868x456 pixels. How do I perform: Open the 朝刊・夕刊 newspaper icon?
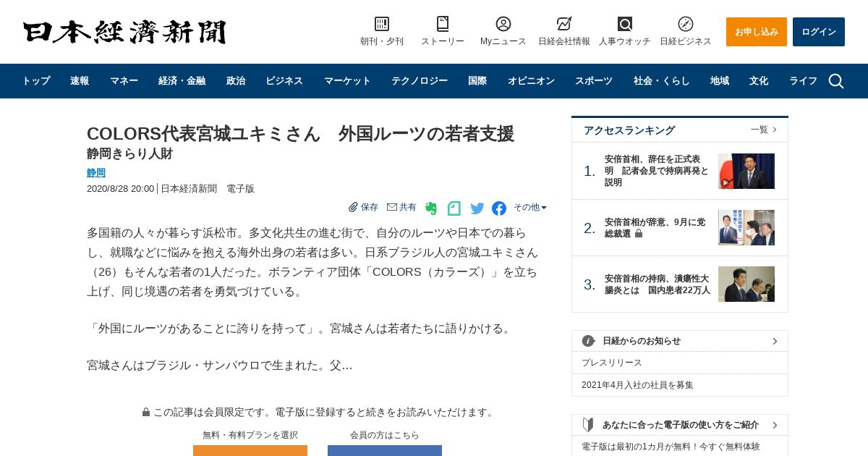[x=382, y=24]
